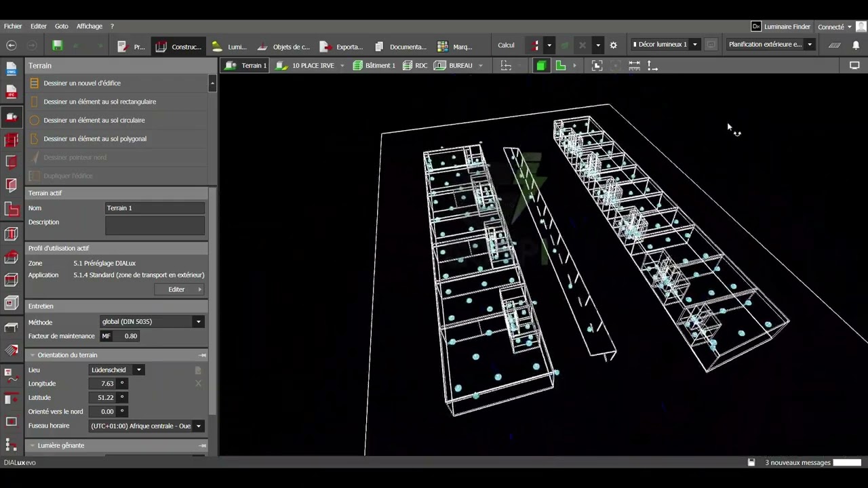Click 'Dessiner un élément au sol rectangulaire'
The image size is (868, 488).
pos(100,102)
